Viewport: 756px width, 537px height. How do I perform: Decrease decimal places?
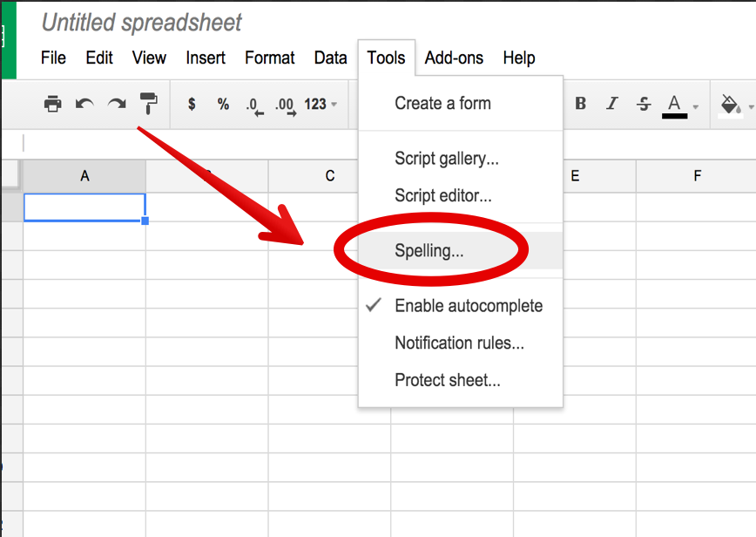pos(254,103)
